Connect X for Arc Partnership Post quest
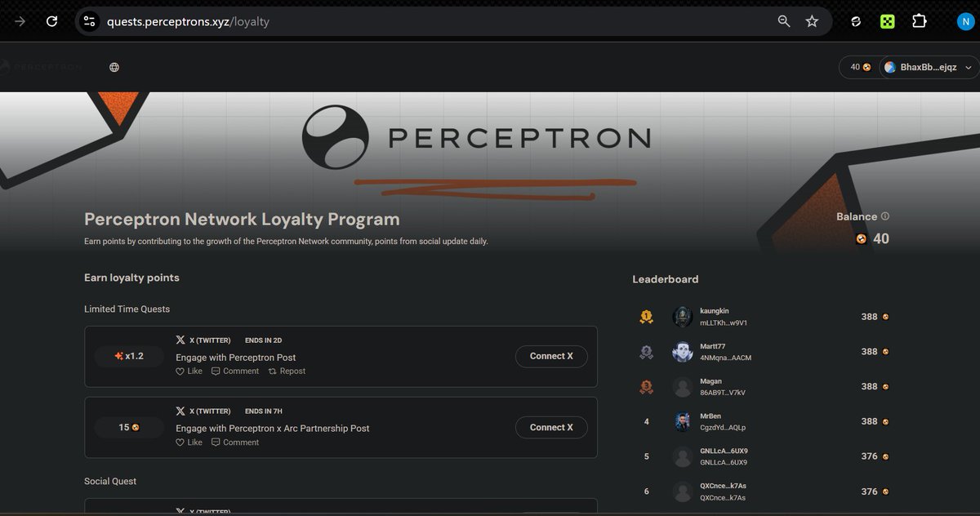The width and height of the screenshot is (980, 516). coord(551,427)
